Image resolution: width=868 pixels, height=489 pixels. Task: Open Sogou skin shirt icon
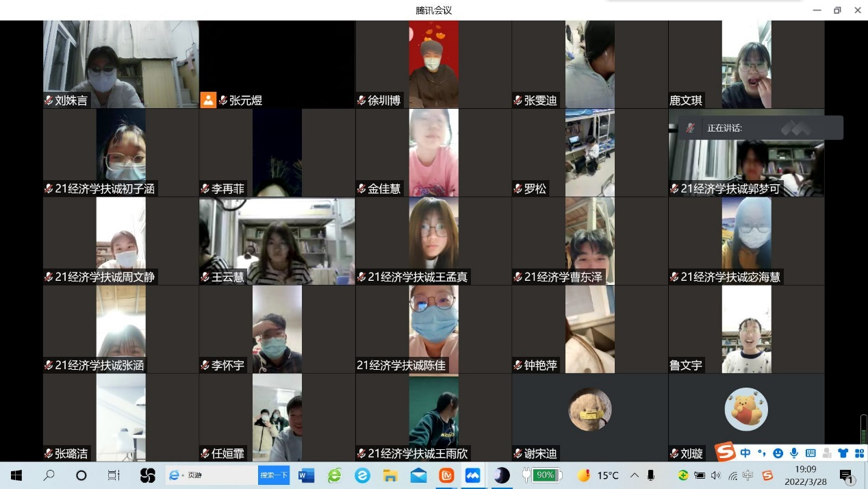[843, 453]
